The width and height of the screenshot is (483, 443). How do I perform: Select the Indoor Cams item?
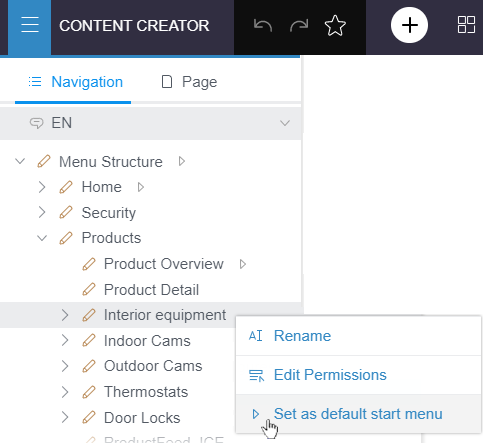(x=147, y=341)
